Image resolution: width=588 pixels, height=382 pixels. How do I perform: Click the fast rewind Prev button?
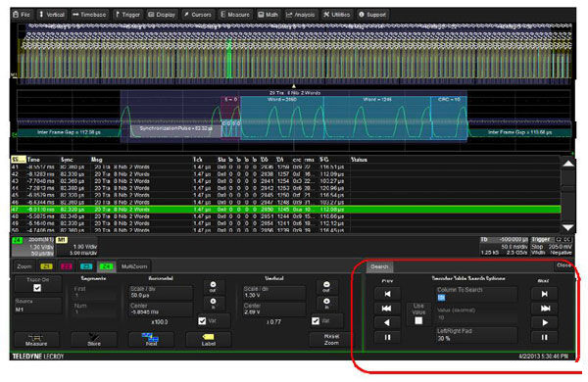387,309
